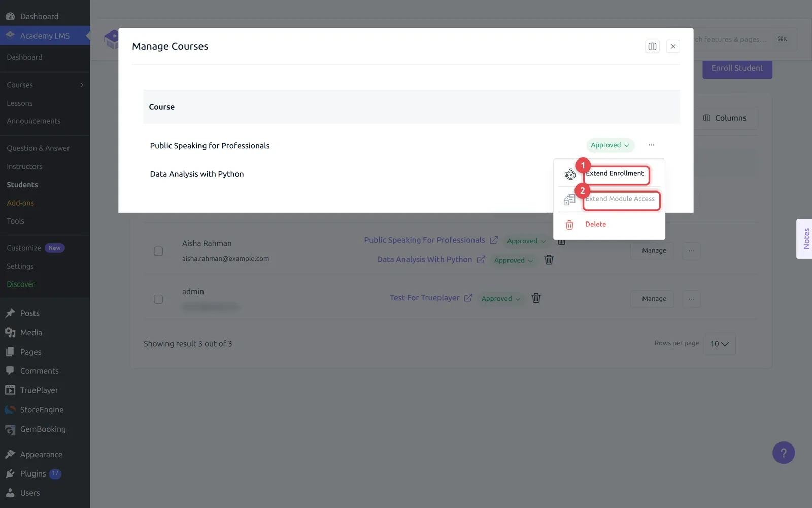Open Students in the Academy LMS sidebar
The height and width of the screenshot is (508, 812).
click(22, 185)
